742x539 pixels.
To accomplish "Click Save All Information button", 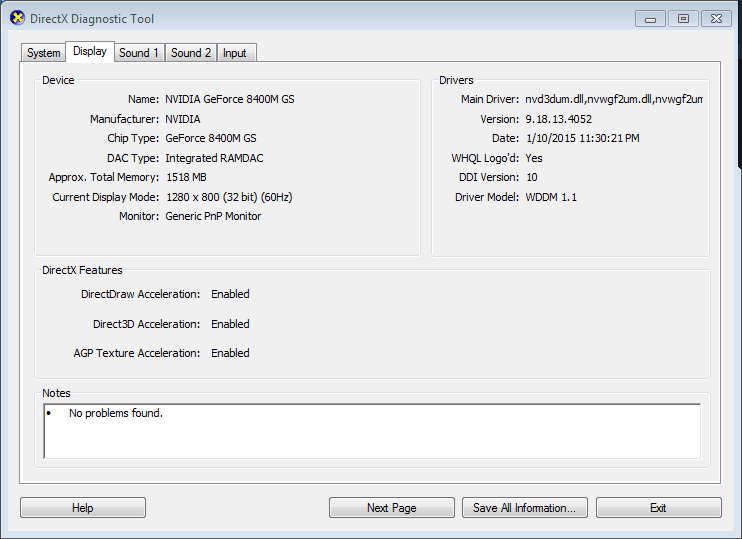I will [524, 508].
